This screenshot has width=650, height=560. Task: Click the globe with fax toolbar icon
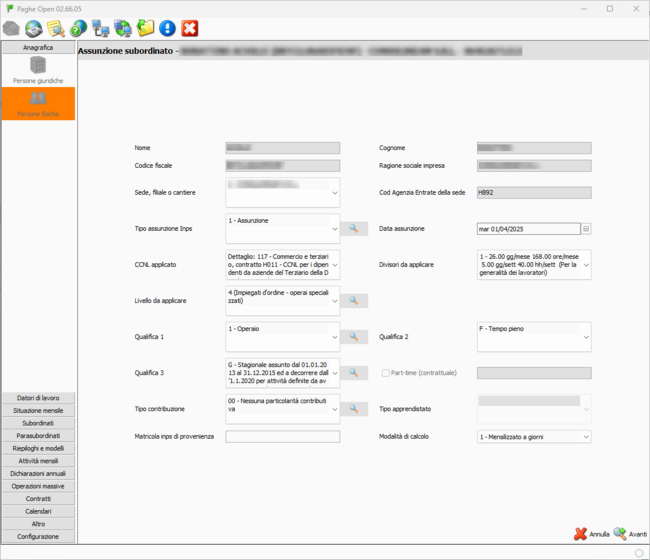(33, 28)
